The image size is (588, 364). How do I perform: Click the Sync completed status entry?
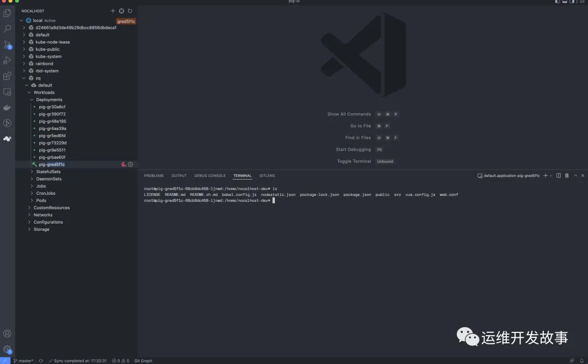tap(78, 361)
